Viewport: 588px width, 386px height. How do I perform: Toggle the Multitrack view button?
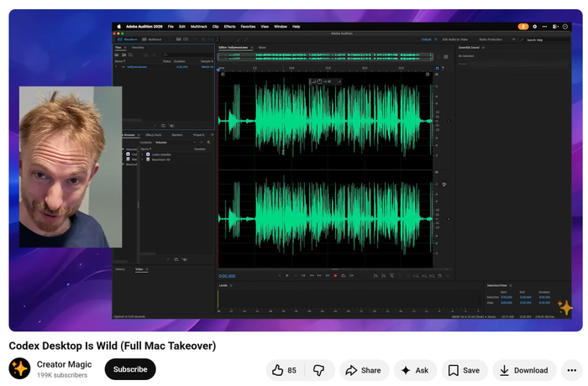coord(152,39)
